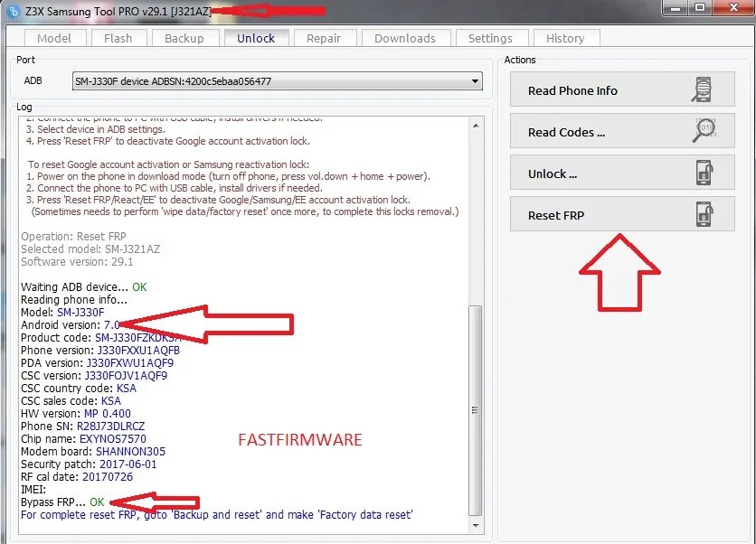Click the log vertical scrollbar thumb
Image resolution: width=756 pixels, height=544 pixels.
(476, 410)
